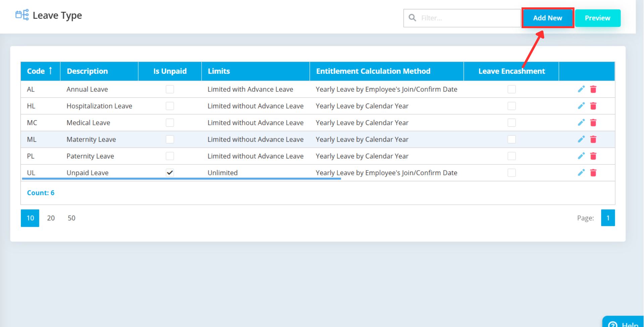Toggle Leave Encashment checkbox for Unpaid Leave
The width and height of the screenshot is (644, 327).
point(512,173)
